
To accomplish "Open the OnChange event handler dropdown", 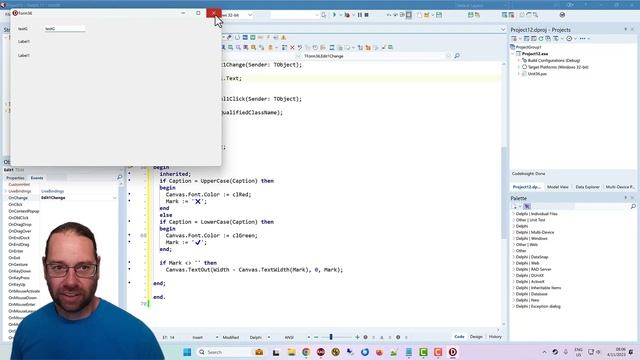I will tap(115, 198).
